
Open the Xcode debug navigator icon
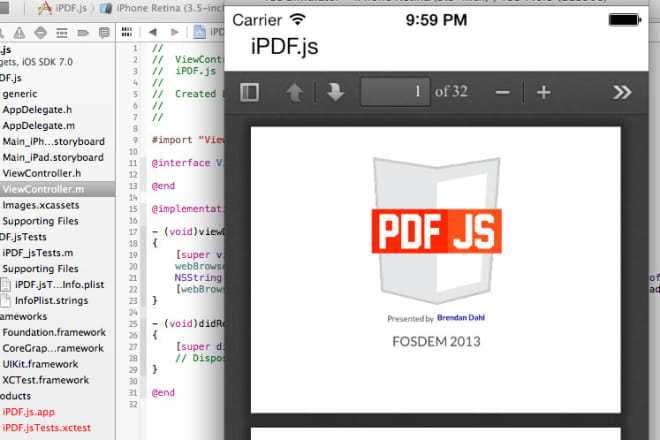tap(62, 32)
